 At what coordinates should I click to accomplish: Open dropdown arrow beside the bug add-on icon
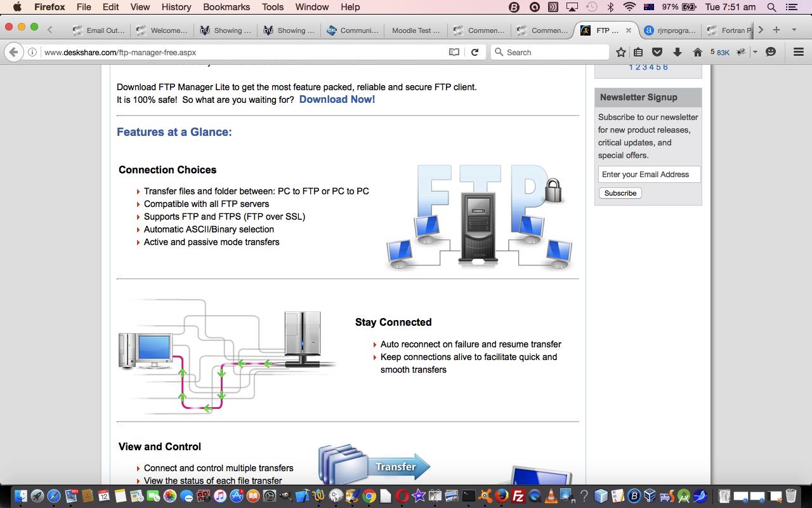(755, 52)
